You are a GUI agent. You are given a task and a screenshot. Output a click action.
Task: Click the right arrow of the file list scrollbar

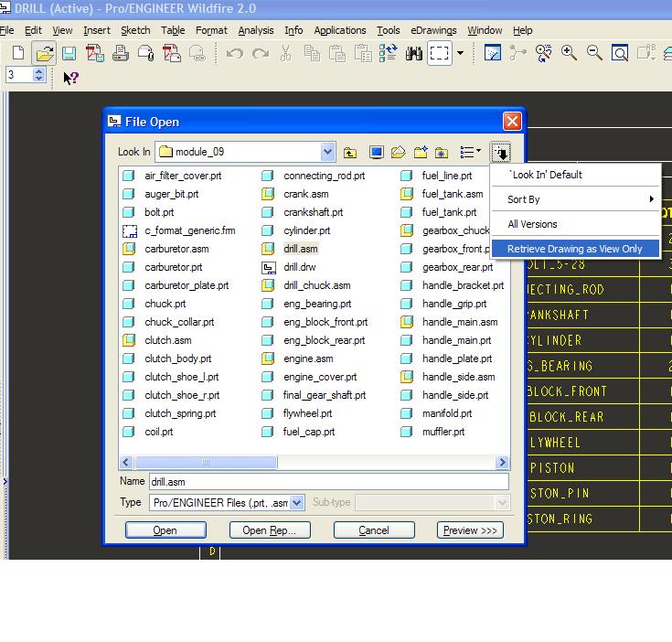point(502,462)
